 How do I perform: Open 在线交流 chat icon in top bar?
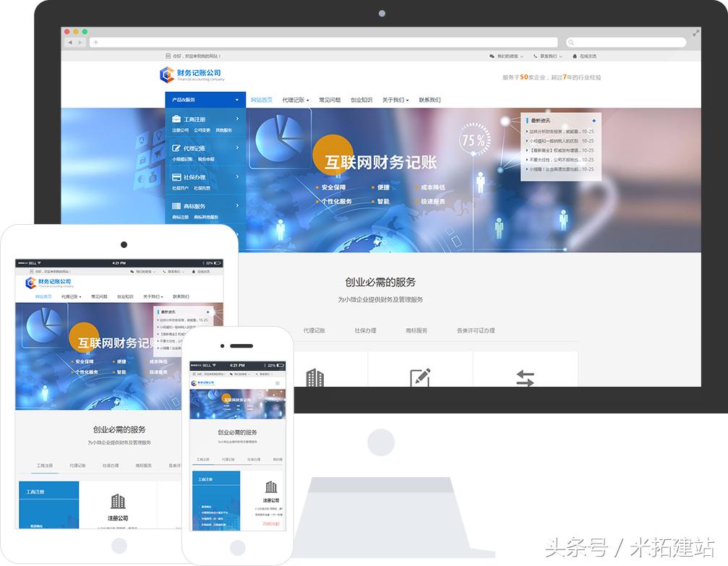(x=576, y=55)
